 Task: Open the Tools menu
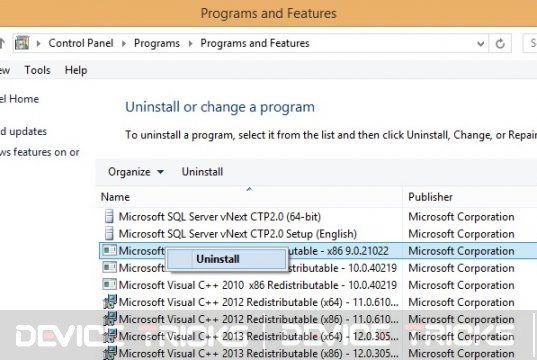click(x=37, y=70)
